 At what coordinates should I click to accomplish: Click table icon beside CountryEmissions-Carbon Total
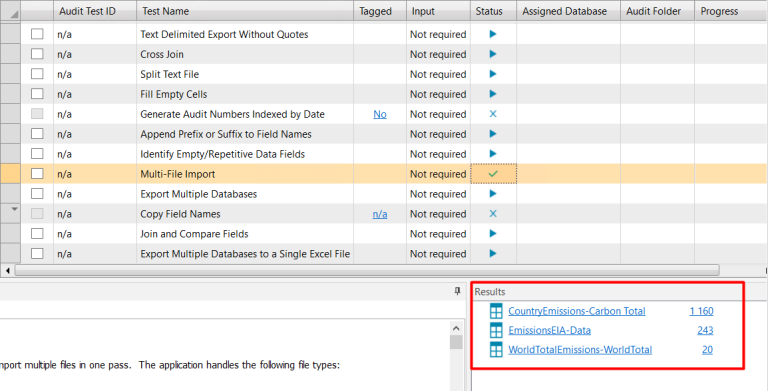(496, 311)
